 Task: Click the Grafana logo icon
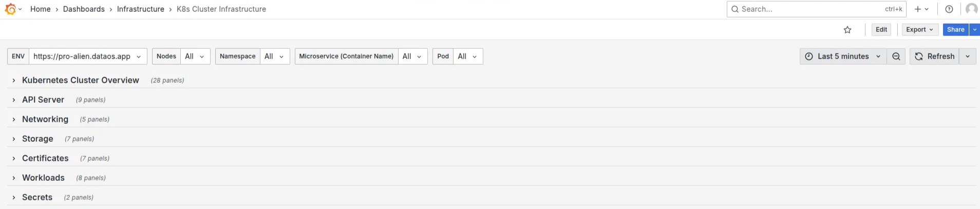point(10,9)
